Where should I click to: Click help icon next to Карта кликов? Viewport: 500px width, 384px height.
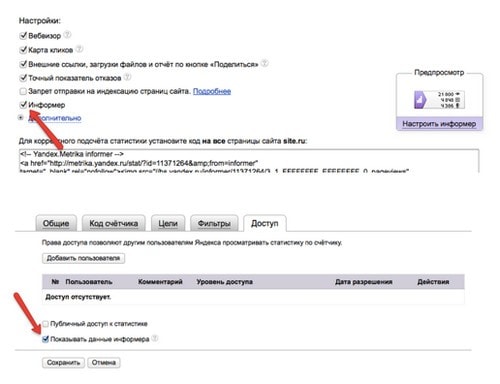[x=79, y=49]
